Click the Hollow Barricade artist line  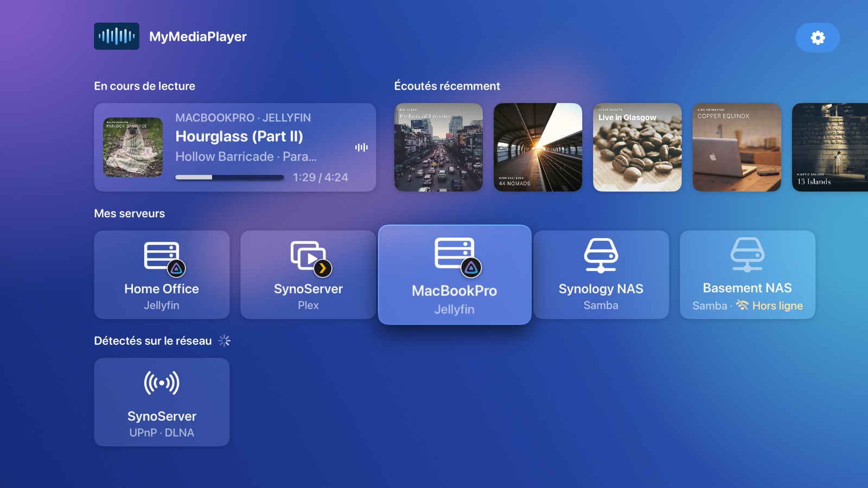tap(246, 157)
